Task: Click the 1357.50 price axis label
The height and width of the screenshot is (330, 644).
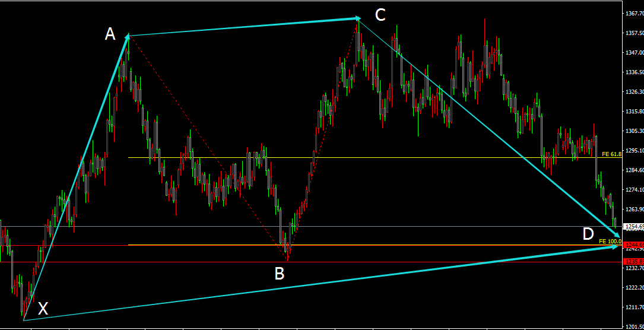Action: click(x=635, y=33)
